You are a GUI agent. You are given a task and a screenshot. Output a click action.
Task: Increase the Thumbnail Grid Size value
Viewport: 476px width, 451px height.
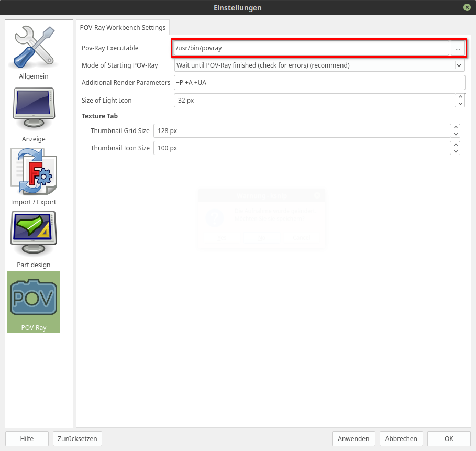click(x=456, y=127)
